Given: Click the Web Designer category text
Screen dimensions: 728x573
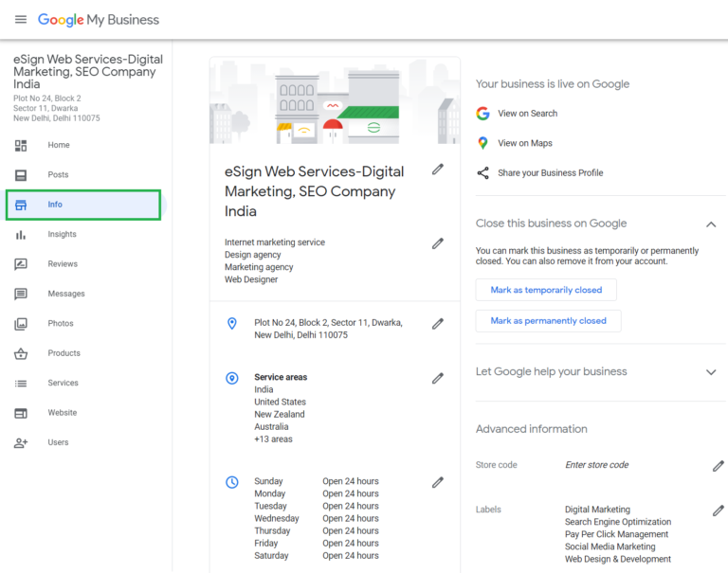Looking at the screenshot, I should [x=251, y=279].
